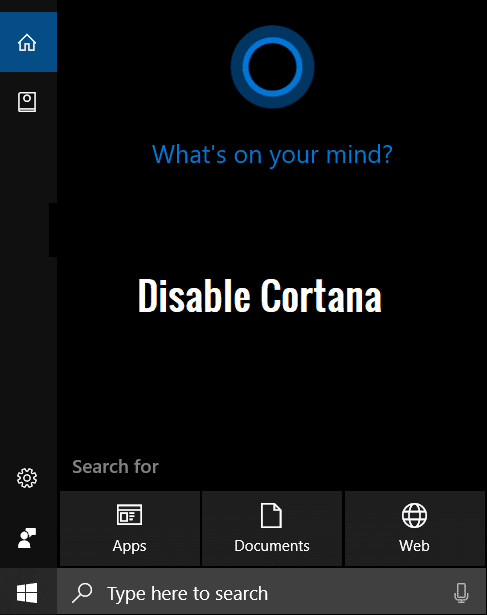
Task: Search for Apps filter button
Action: [130, 528]
